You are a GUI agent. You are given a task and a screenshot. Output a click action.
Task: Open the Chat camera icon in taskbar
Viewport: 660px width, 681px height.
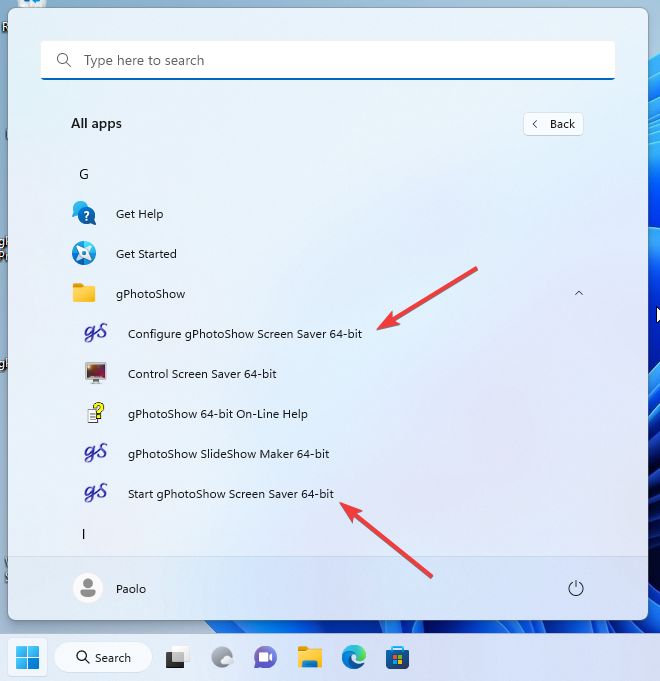coord(265,658)
